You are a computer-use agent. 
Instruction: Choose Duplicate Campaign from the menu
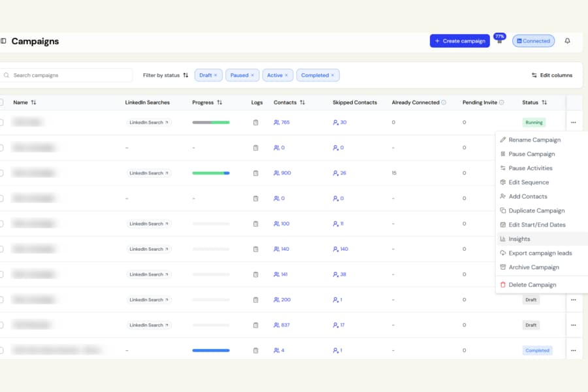click(x=542, y=210)
